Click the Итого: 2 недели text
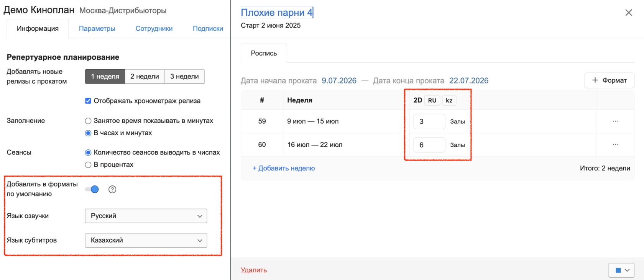This screenshot has width=644, height=280. (x=605, y=168)
